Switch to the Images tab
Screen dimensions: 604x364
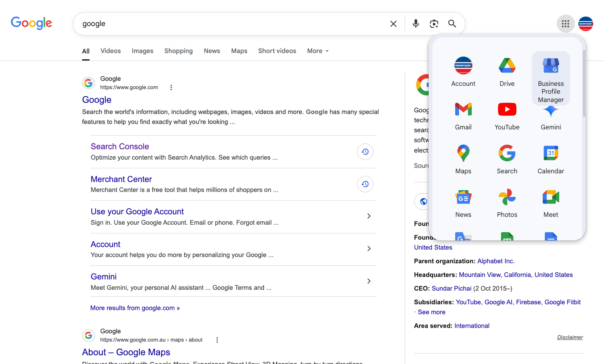pyautogui.click(x=143, y=51)
